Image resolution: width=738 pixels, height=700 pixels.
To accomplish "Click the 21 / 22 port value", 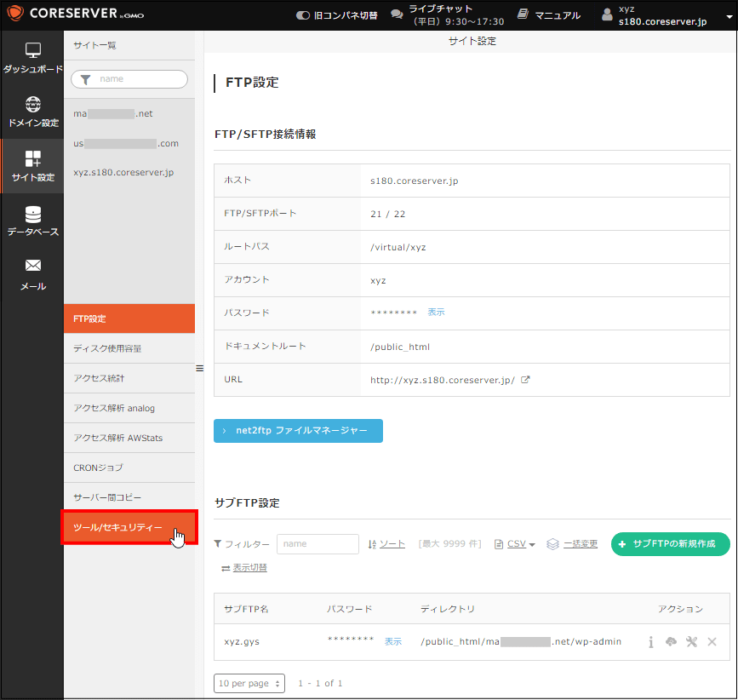I will tap(387, 215).
